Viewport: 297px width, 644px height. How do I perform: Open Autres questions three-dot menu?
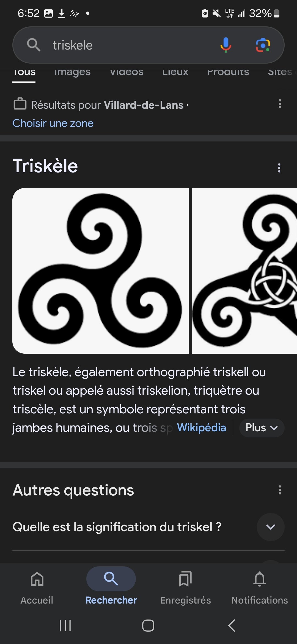point(280,490)
